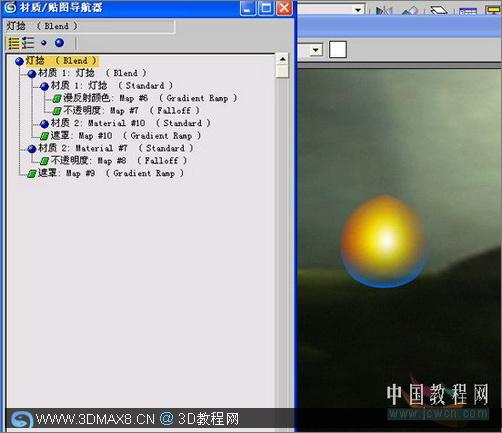Switch to small icons view

click(x=44, y=43)
